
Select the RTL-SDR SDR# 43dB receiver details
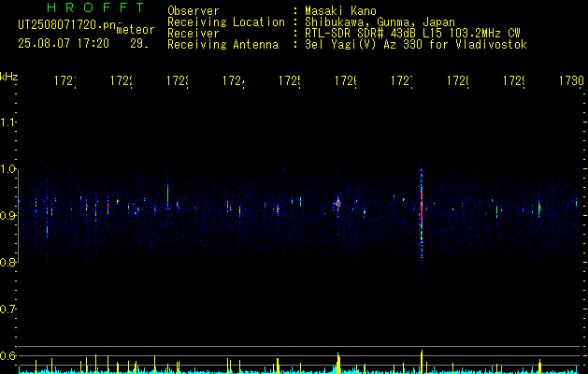tap(412, 34)
